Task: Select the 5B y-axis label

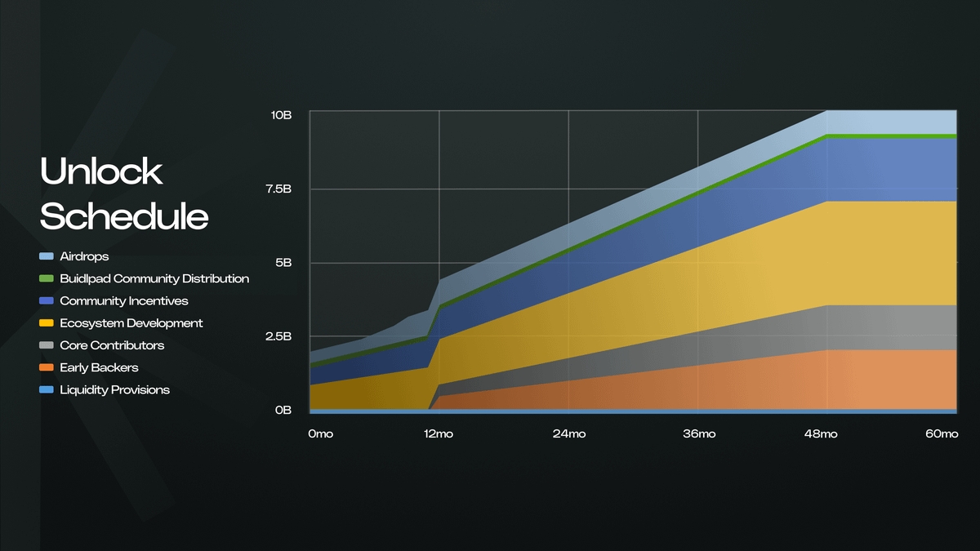Action: pyautogui.click(x=283, y=263)
